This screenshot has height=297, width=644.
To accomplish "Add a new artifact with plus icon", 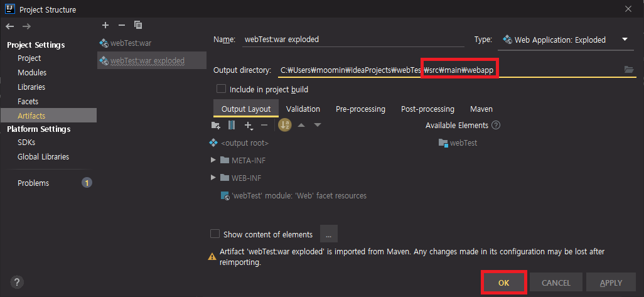I will pos(105,26).
